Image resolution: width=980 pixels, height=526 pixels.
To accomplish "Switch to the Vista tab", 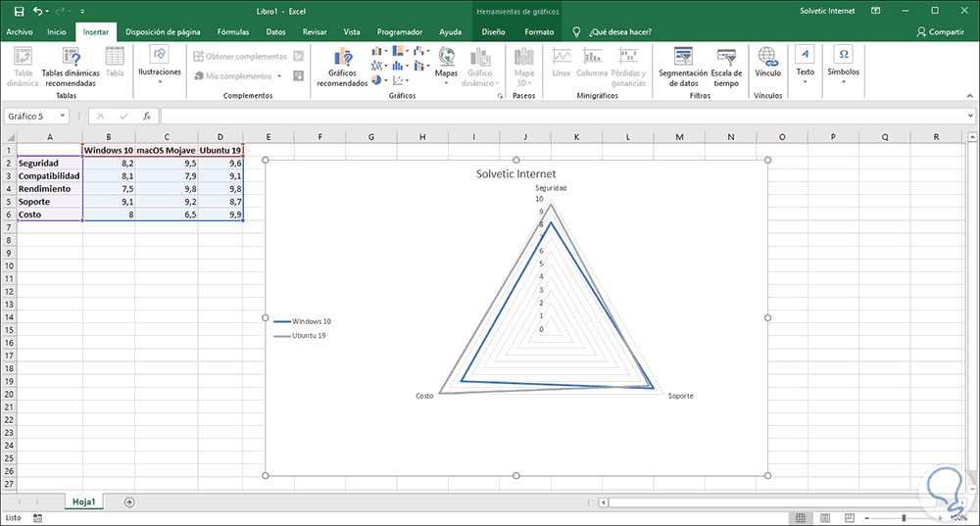I will click(352, 32).
